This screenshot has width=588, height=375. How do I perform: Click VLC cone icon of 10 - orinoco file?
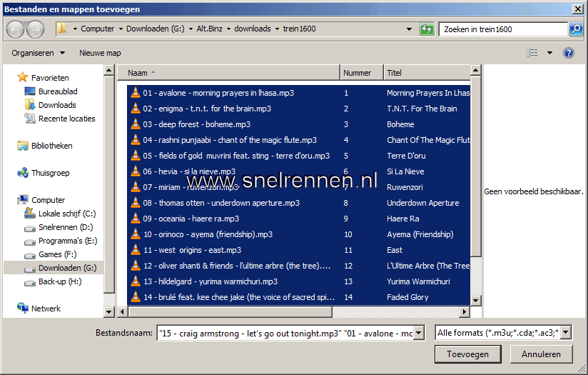coord(135,234)
